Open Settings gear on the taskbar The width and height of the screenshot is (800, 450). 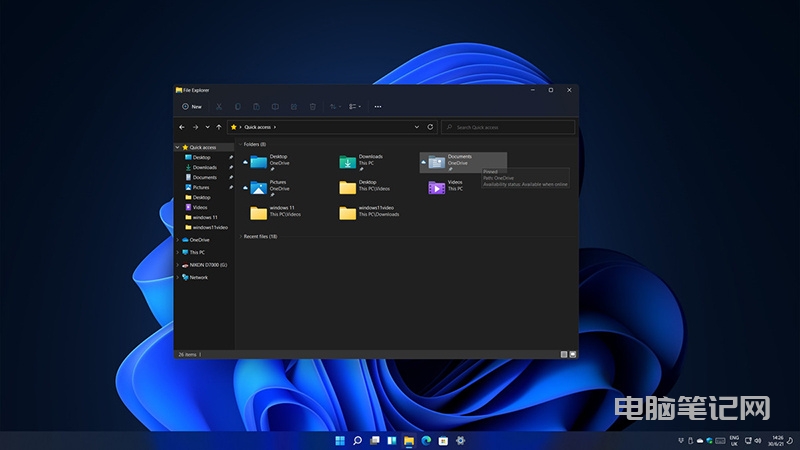(x=460, y=441)
